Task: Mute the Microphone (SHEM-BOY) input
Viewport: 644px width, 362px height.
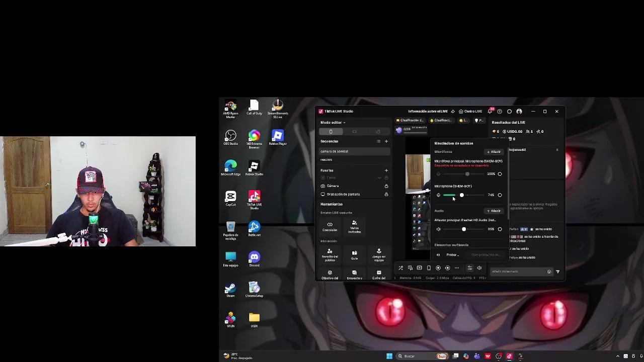Action: click(438, 195)
